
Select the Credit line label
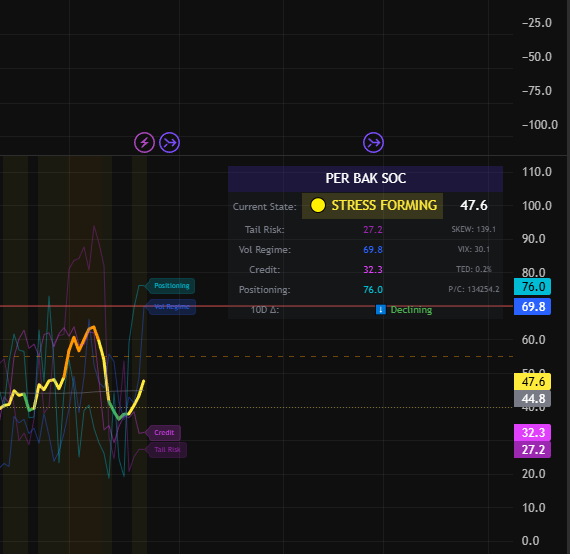pos(164,433)
